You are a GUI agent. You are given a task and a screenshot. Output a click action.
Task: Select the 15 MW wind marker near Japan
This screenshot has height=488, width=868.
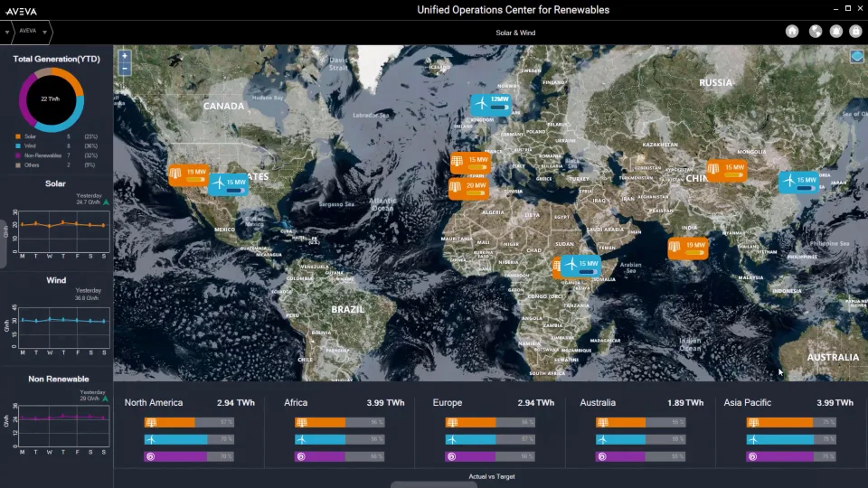798,182
